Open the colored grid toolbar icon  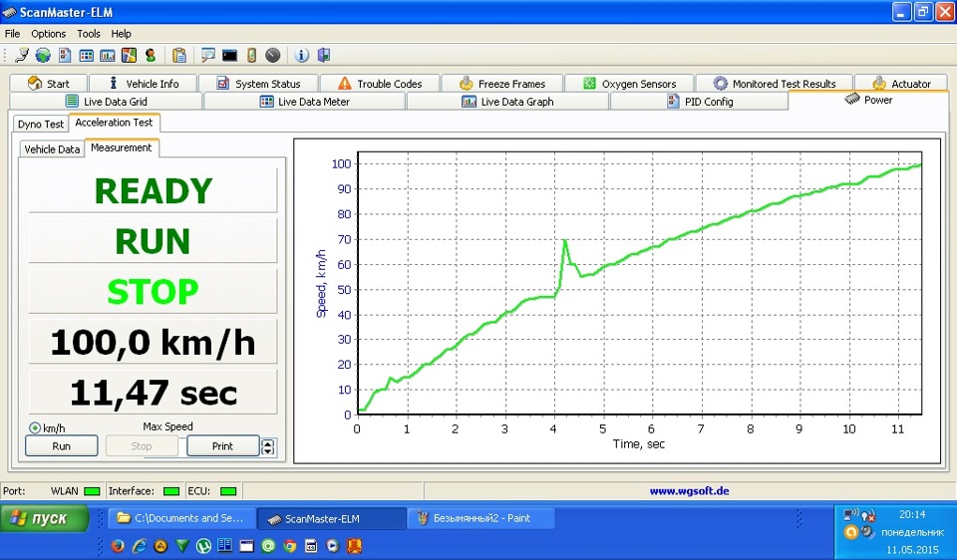click(x=86, y=56)
